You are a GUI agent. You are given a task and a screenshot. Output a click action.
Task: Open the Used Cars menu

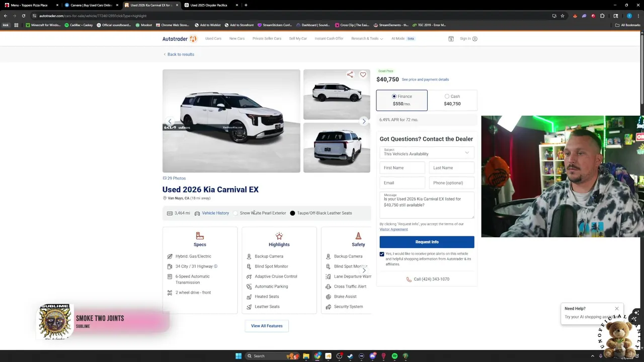tap(213, 39)
